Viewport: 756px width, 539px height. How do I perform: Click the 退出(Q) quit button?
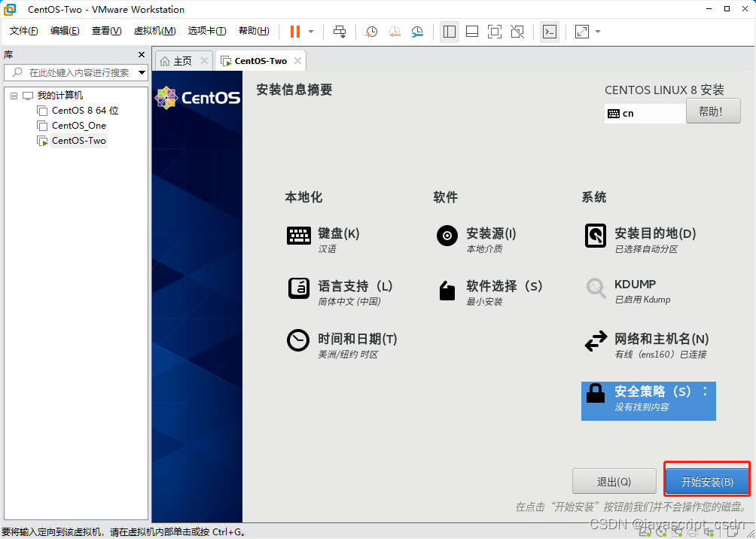pos(614,482)
